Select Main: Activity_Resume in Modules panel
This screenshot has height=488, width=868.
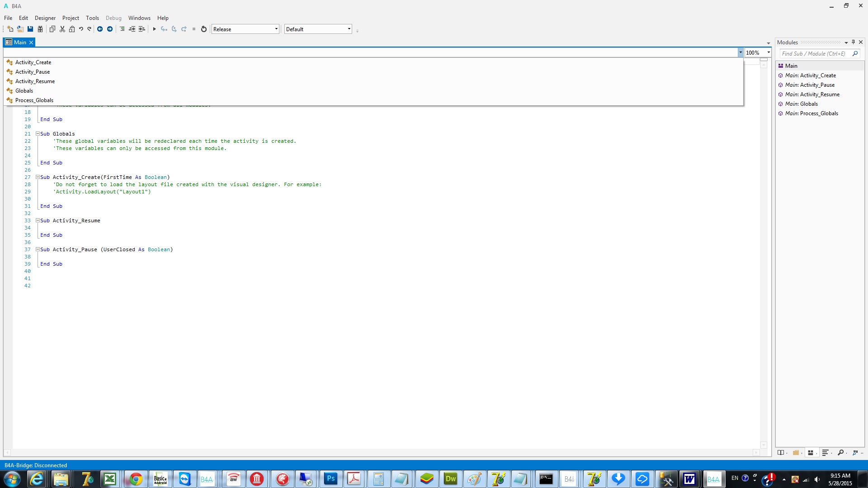tap(820, 94)
